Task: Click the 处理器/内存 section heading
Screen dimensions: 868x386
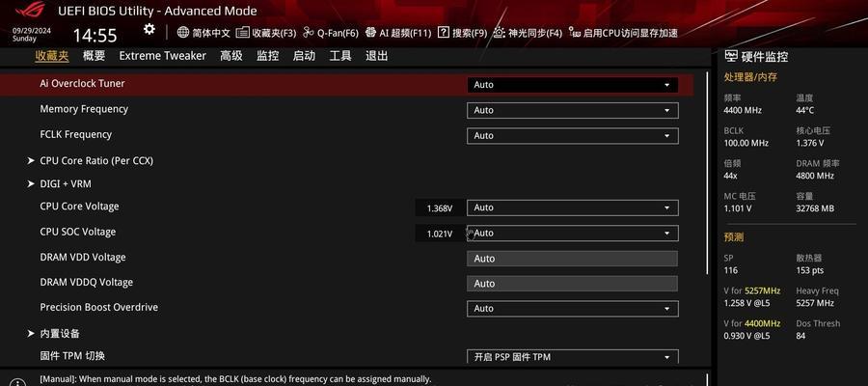Action: click(750, 77)
